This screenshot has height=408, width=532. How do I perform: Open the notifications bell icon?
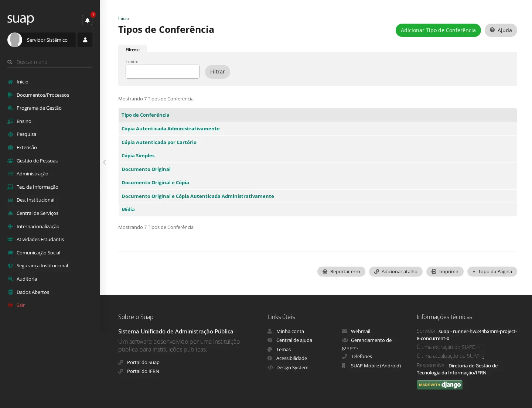click(87, 20)
